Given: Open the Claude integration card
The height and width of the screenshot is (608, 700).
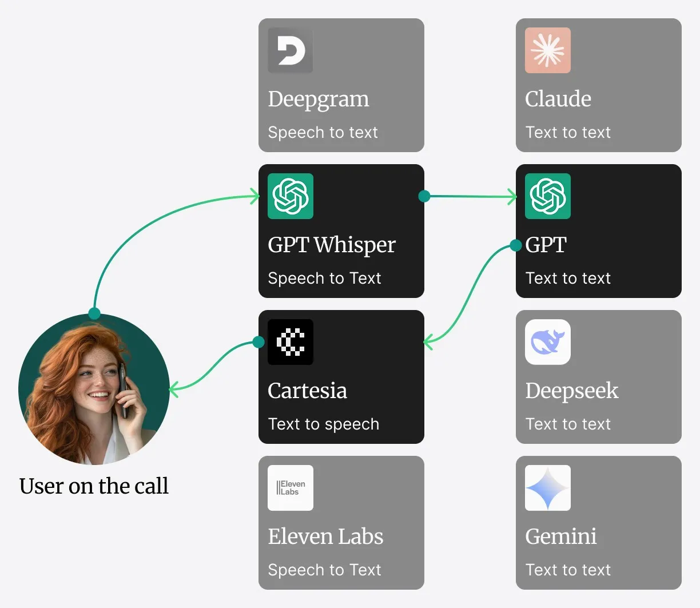Looking at the screenshot, I should tap(598, 85).
